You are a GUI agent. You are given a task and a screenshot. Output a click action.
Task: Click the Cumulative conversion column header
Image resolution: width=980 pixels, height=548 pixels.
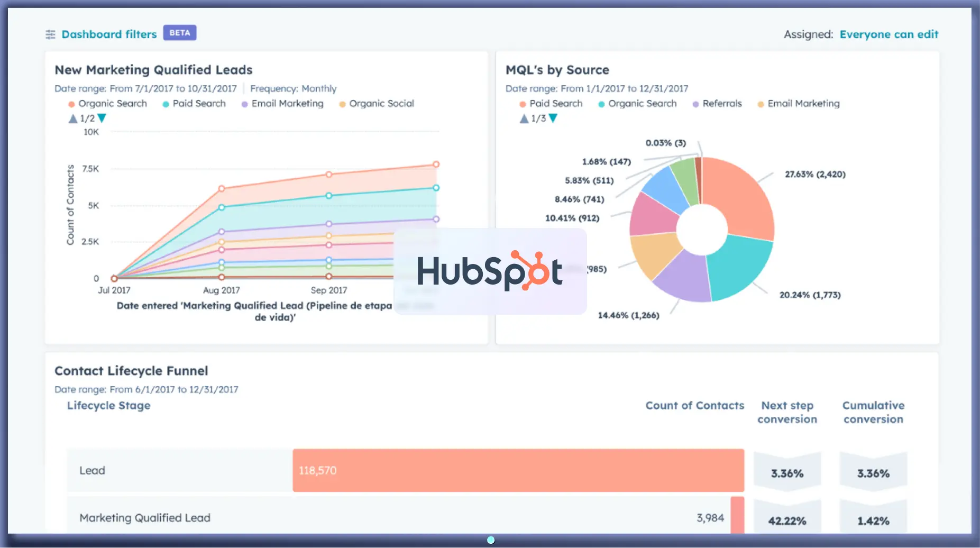click(x=873, y=412)
